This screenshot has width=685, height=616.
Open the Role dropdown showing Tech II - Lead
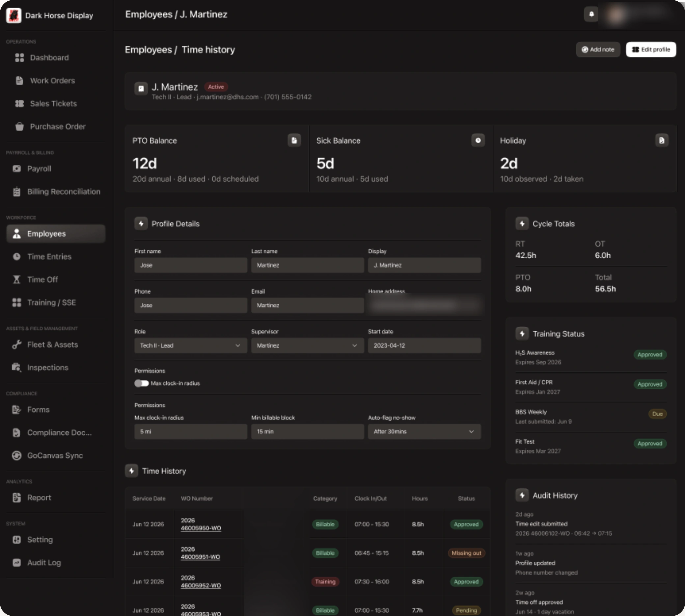(191, 346)
